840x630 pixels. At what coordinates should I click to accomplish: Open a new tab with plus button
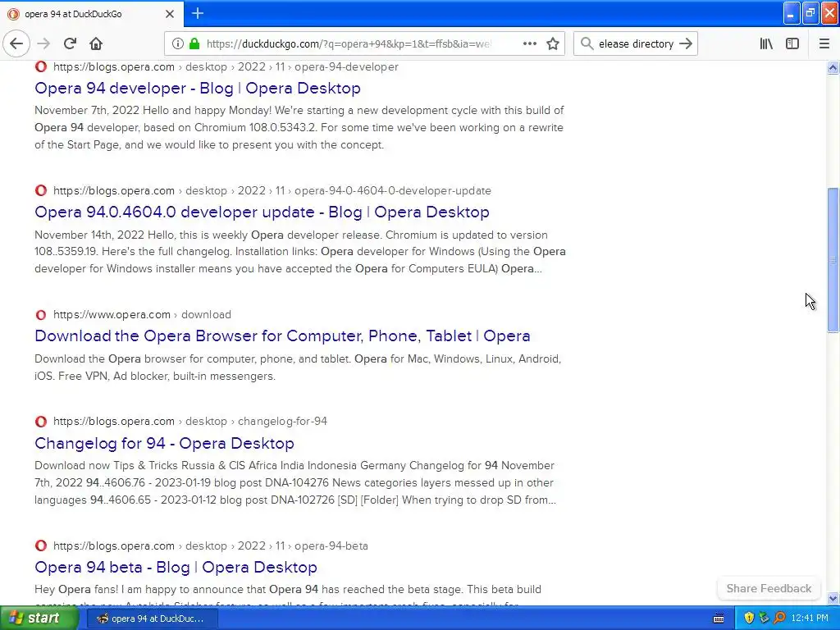198,13
